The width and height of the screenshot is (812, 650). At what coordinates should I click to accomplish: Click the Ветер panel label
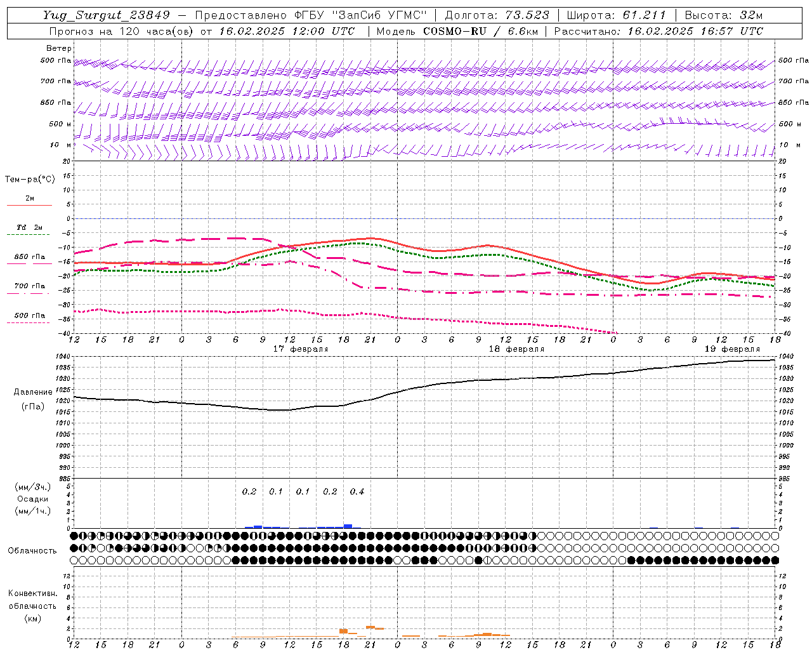coord(59,48)
